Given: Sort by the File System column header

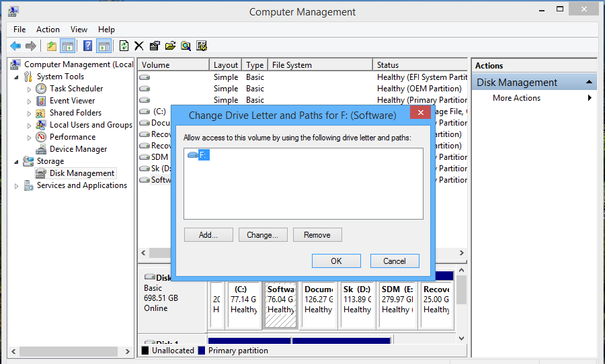Looking at the screenshot, I should click(x=320, y=64).
